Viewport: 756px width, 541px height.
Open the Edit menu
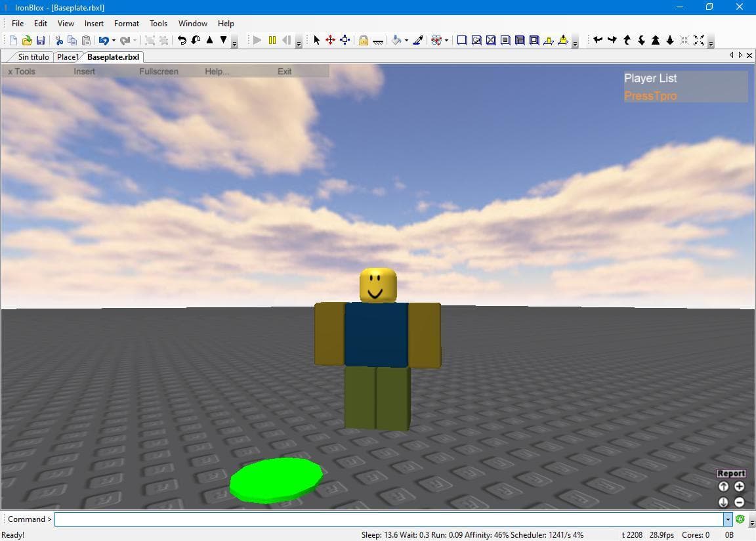click(41, 23)
